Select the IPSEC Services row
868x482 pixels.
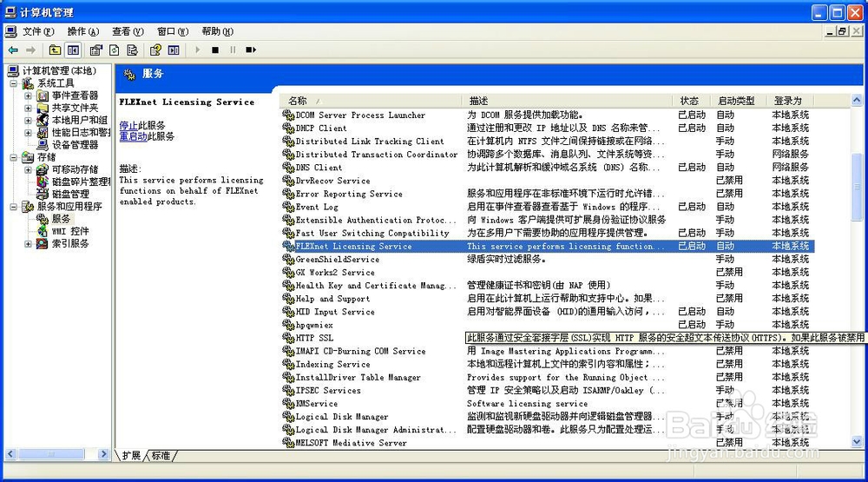point(548,390)
